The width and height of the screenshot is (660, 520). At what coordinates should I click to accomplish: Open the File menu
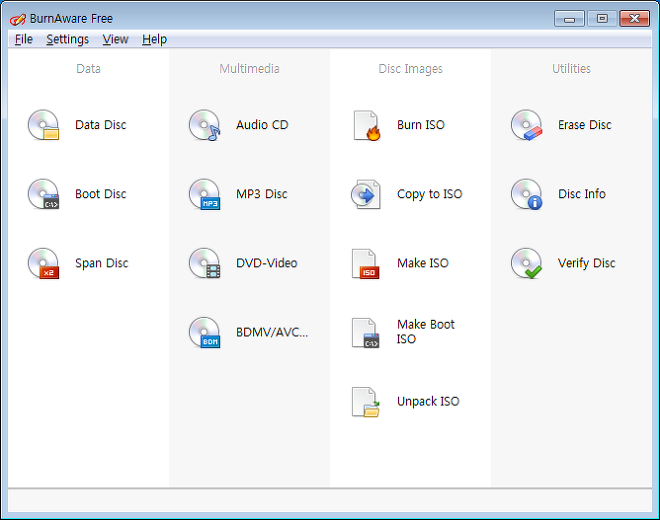[24, 39]
